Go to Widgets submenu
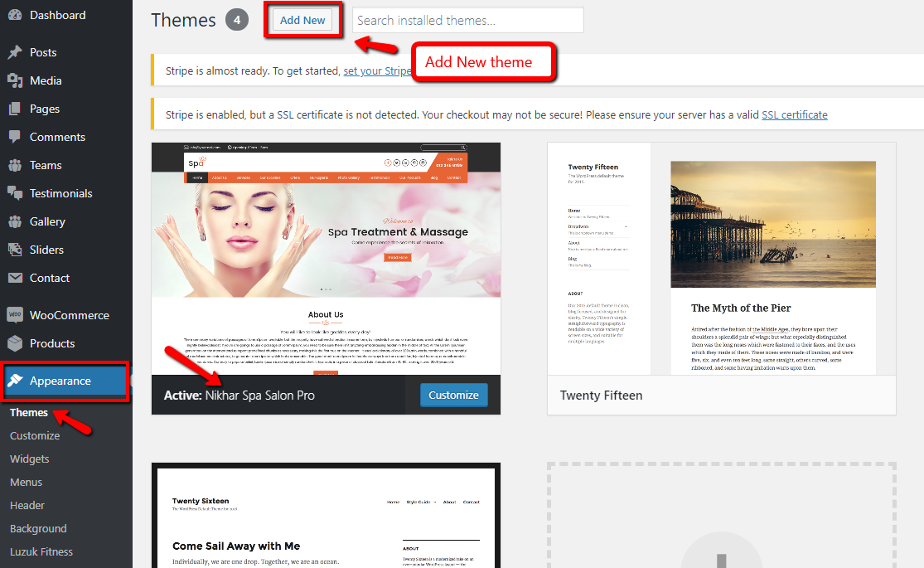Screen dimensions: 924x568 point(30,459)
